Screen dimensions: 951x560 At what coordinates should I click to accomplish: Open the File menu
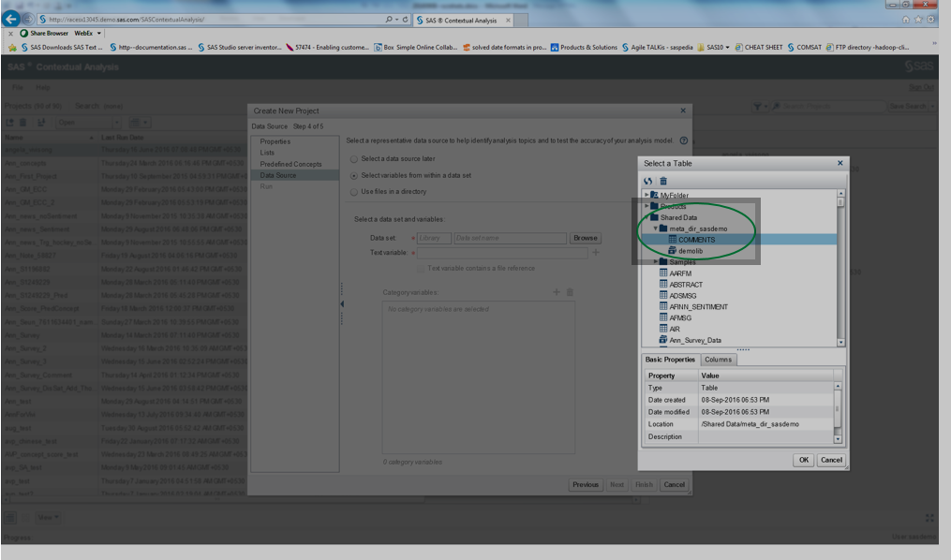pos(18,87)
